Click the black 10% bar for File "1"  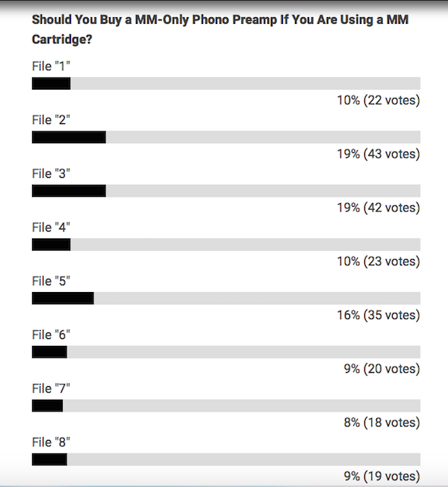click(x=52, y=84)
